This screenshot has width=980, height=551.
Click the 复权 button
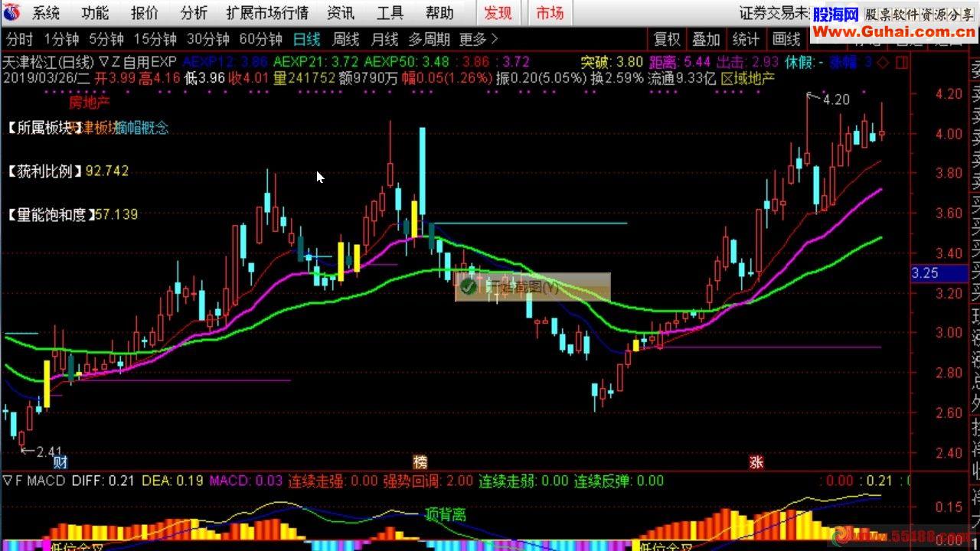[667, 39]
